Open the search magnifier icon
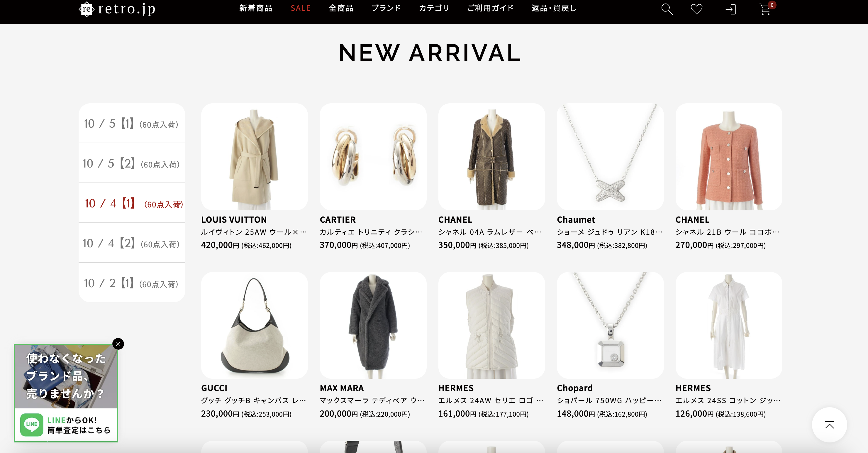This screenshot has width=868, height=453. [x=667, y=9]
